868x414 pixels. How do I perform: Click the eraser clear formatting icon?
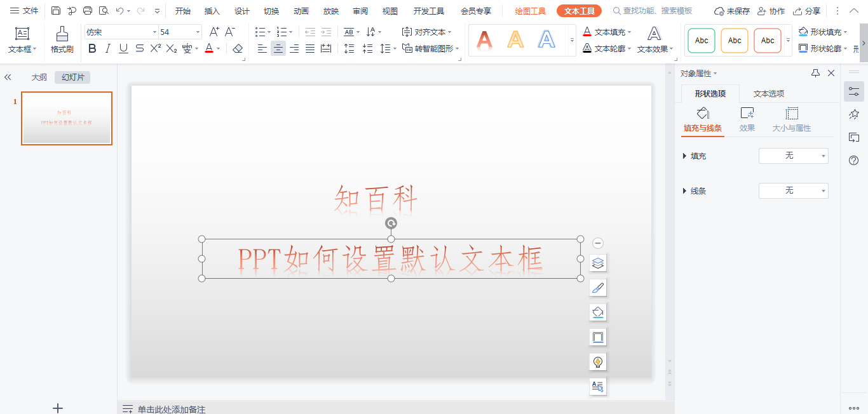238,48
